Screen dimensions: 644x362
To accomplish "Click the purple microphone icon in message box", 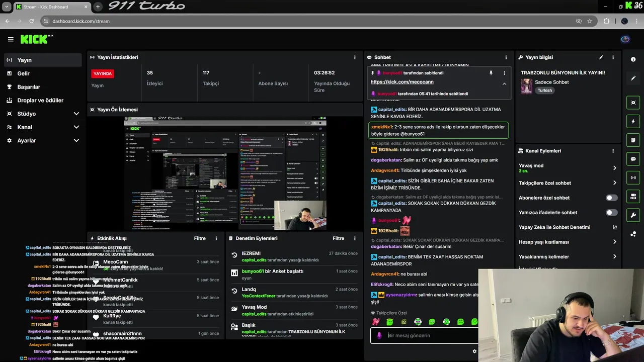I will [379, 335].
